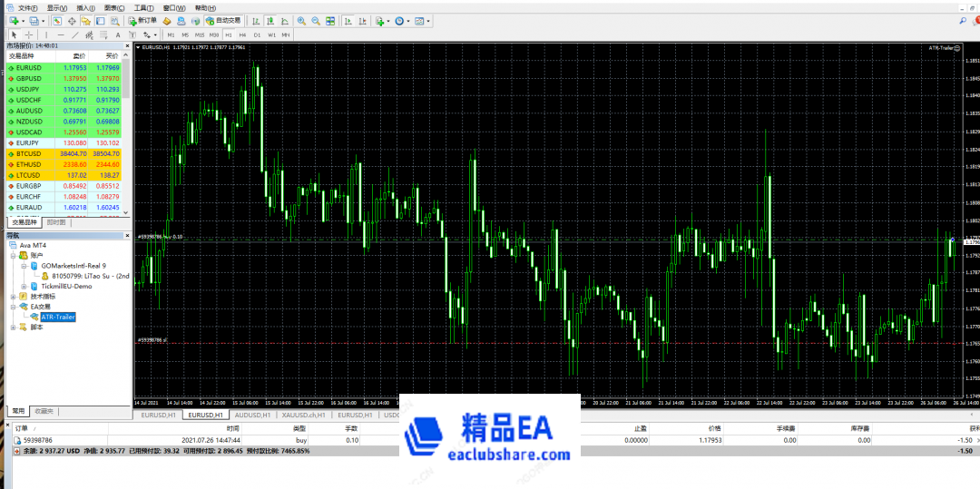Switch chart to line chart icon
The width and height of the screenshot is (980, 489).
click(x=284, y=21)
